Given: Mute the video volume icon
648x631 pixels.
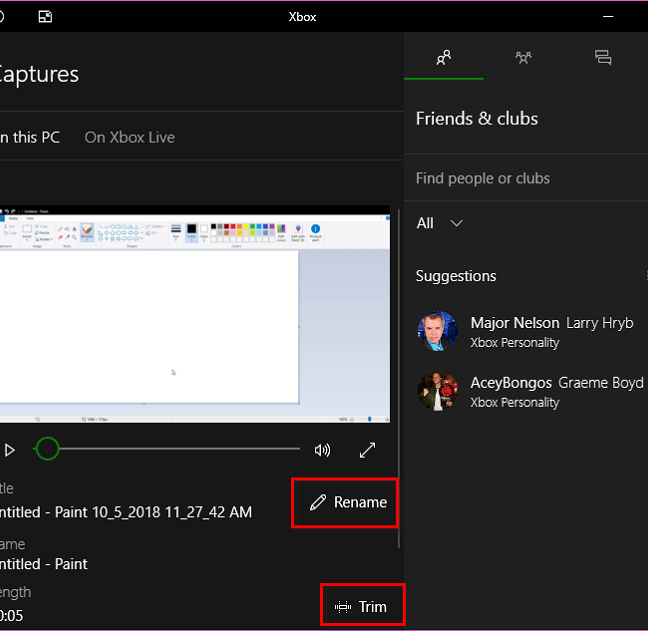Looking at the screenshot, I should pos(322,450).
